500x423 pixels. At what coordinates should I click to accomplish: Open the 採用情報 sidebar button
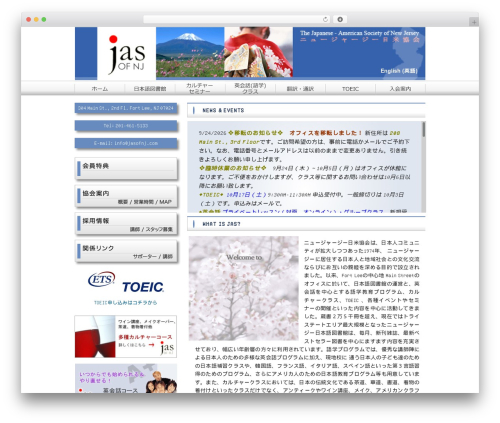click(126, 224)
